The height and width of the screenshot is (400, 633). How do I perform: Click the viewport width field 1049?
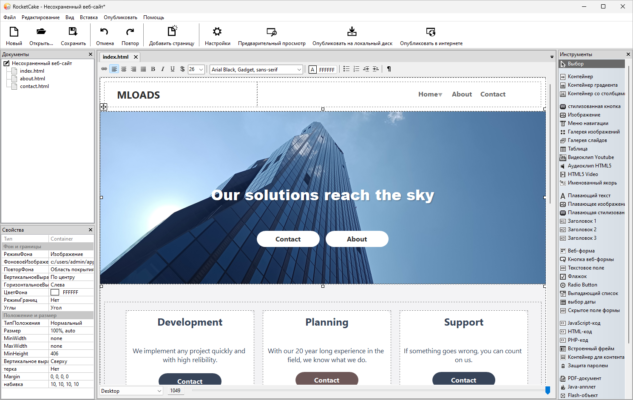(175, 391)
